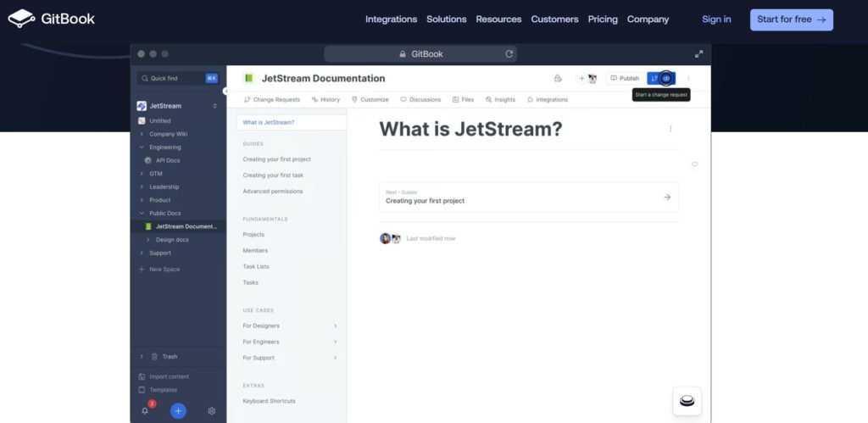
Task: Click Import content in sidebar
Action: click(164, 376)
